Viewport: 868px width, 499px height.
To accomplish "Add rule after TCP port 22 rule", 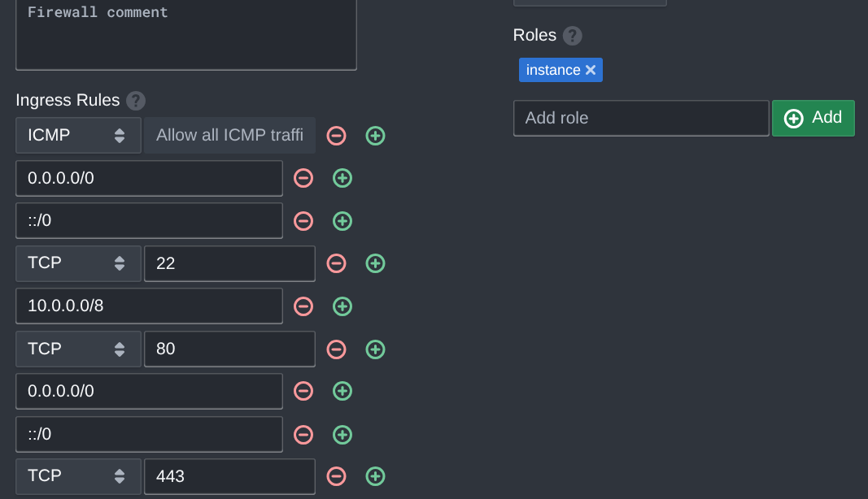I will [375, 263].
